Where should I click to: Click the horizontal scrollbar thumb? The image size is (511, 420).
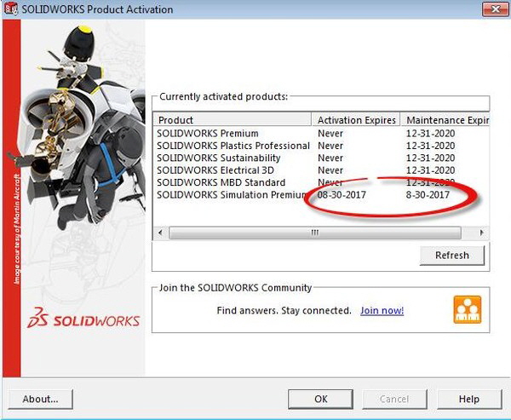pos(315,233)
